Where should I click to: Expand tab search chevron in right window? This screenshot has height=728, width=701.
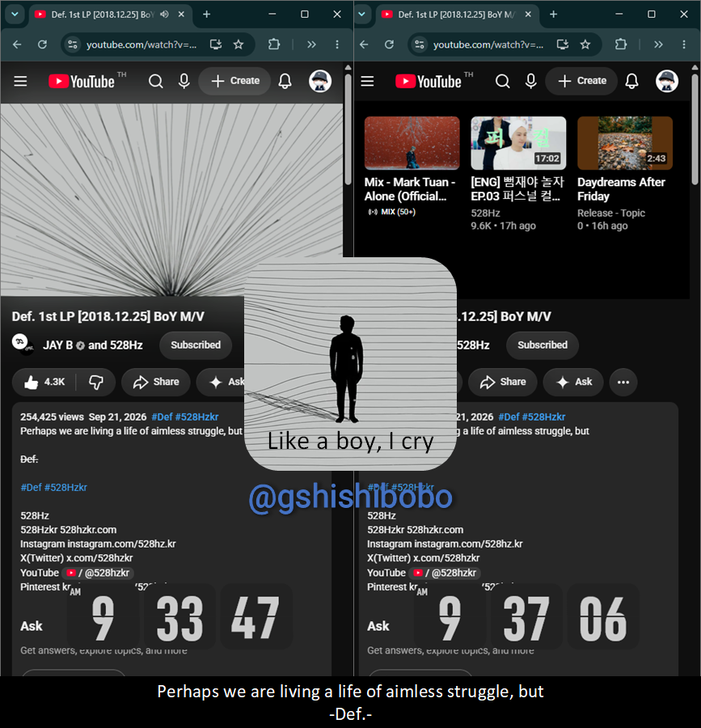pyautogui.click(x=362, y=15)
